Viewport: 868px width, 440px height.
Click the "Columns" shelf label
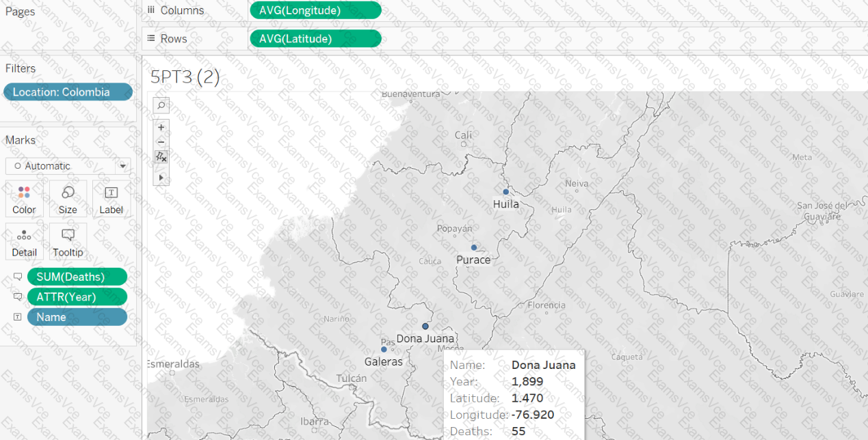click(182, 10)
